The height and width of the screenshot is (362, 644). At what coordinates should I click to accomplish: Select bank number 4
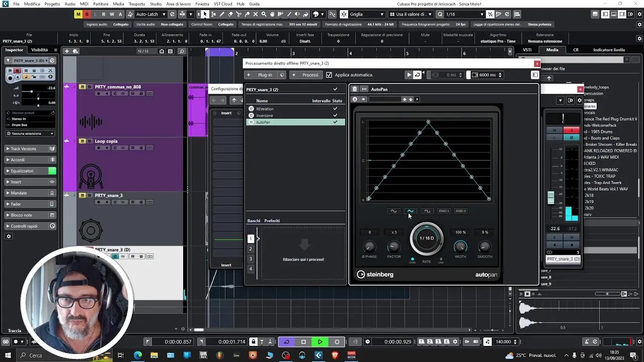251,269
